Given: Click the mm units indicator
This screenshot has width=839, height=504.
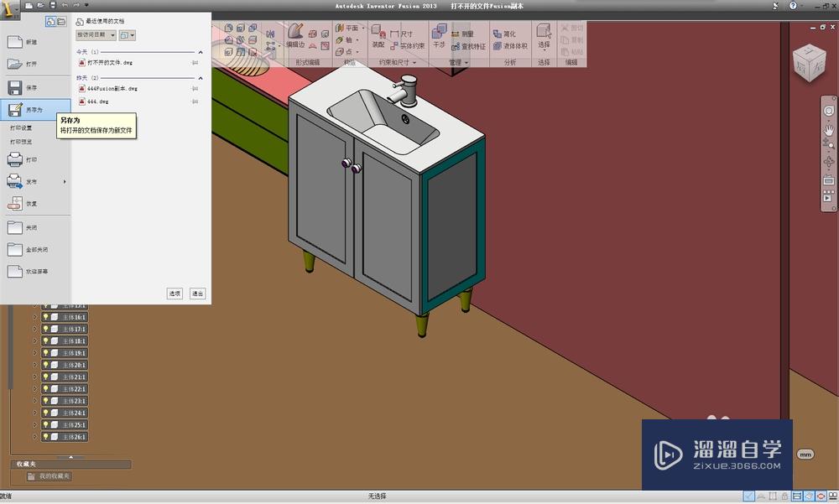Looking at the screenshot, I should pyautogui.click(x=805, y=454).
